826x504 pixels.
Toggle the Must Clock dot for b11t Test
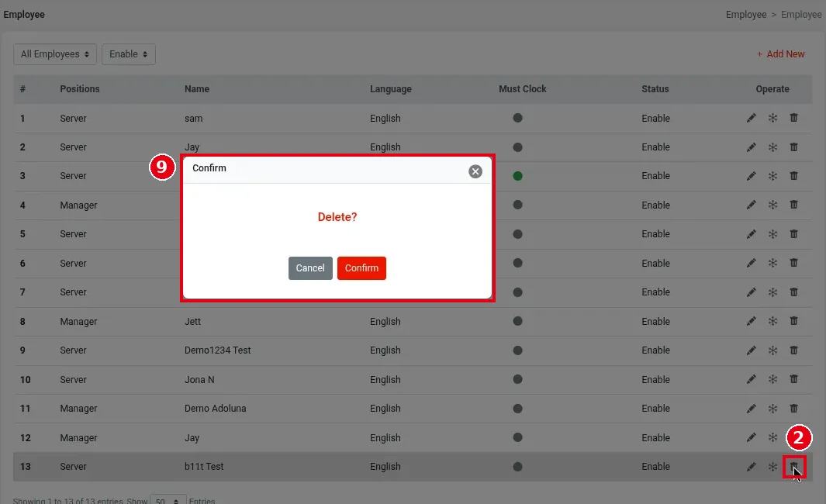(x=518, y=467)
